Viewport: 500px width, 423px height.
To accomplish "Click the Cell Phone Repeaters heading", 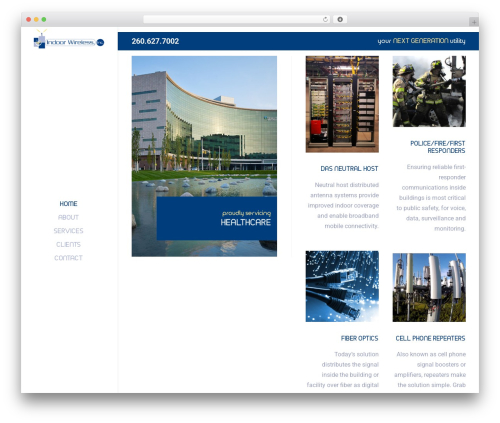I will point(430,338).
